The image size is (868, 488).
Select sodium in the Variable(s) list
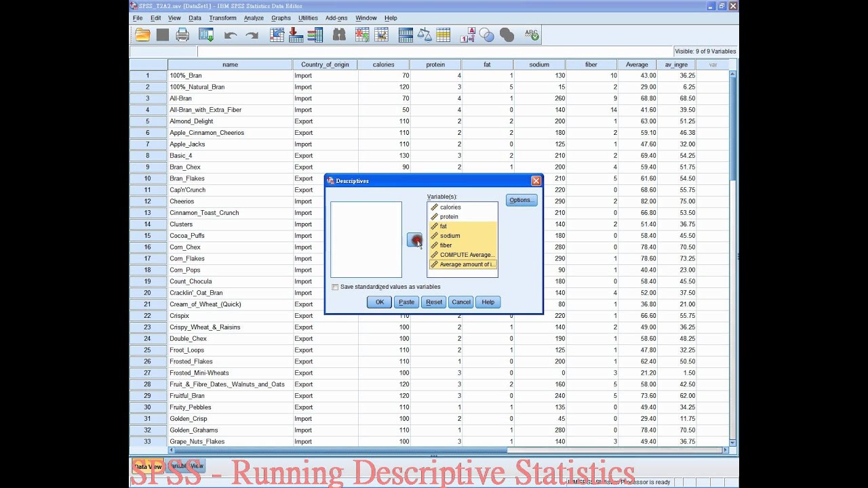click(x=462, y=236)
